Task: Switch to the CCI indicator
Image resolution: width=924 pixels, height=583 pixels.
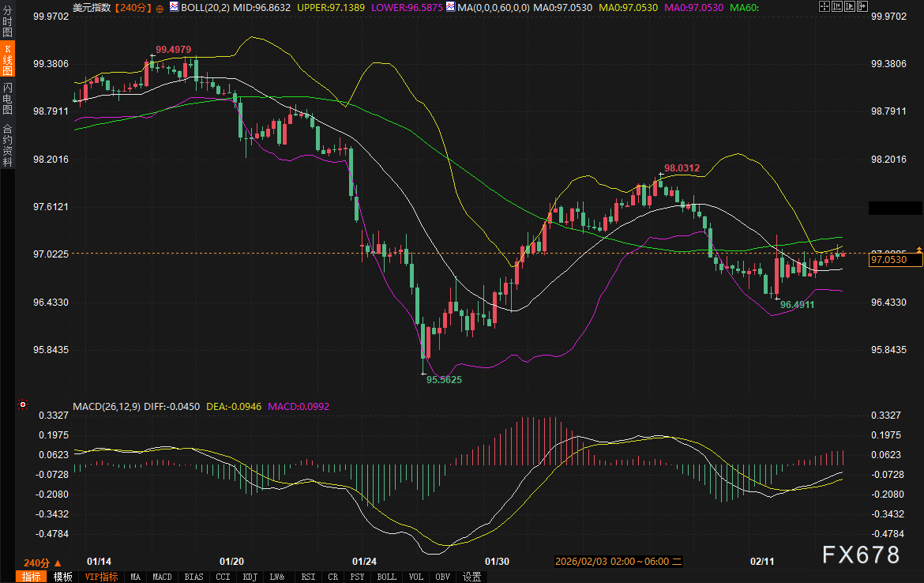Action: [x=223, y=577]
